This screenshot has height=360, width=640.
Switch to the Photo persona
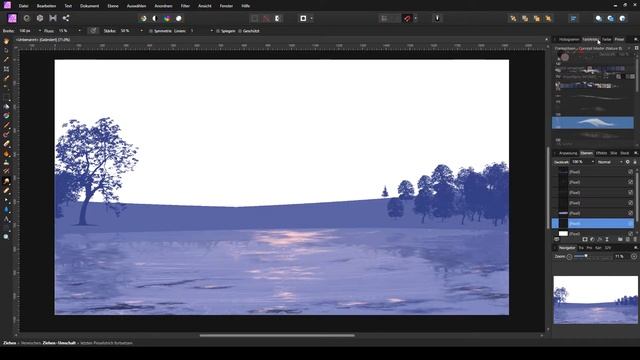[x=12, y=18]
